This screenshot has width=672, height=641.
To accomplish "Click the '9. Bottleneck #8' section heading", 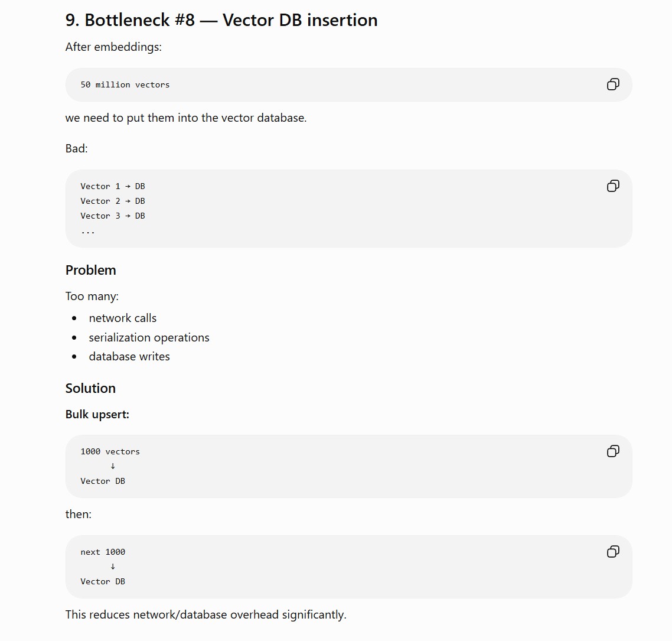I will (221, 20).
